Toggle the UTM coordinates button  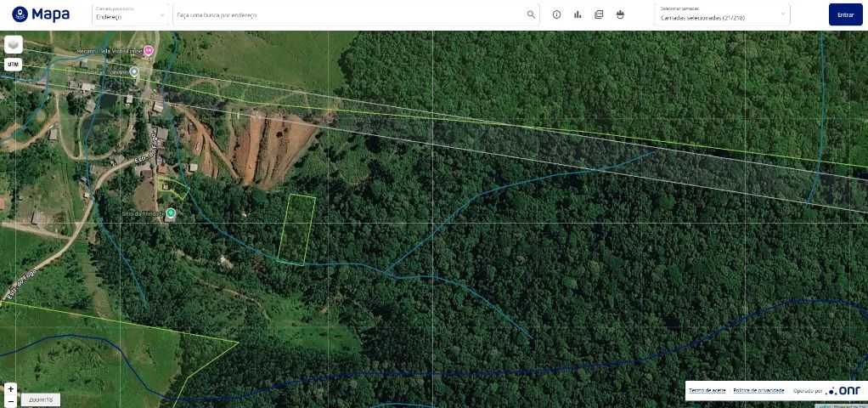(x=14, y=65)
